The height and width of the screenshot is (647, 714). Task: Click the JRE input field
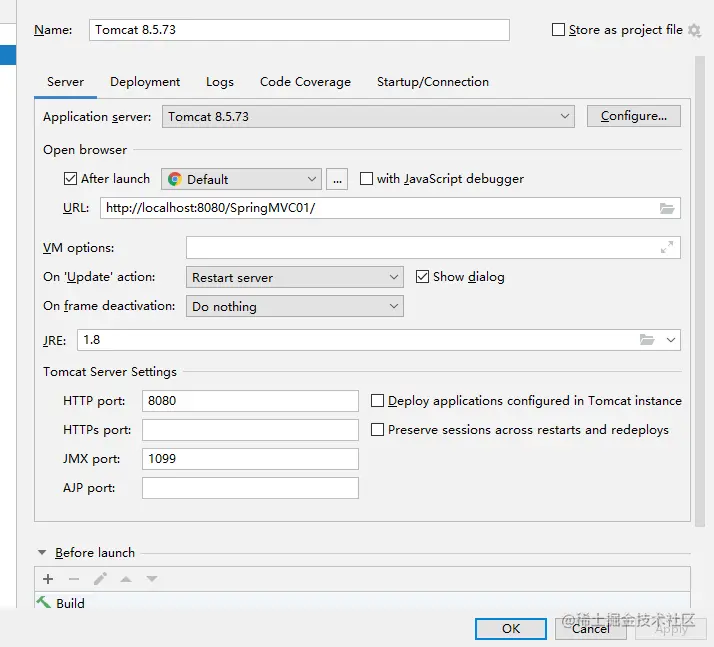pyautogui.click(x=379, y=340)
